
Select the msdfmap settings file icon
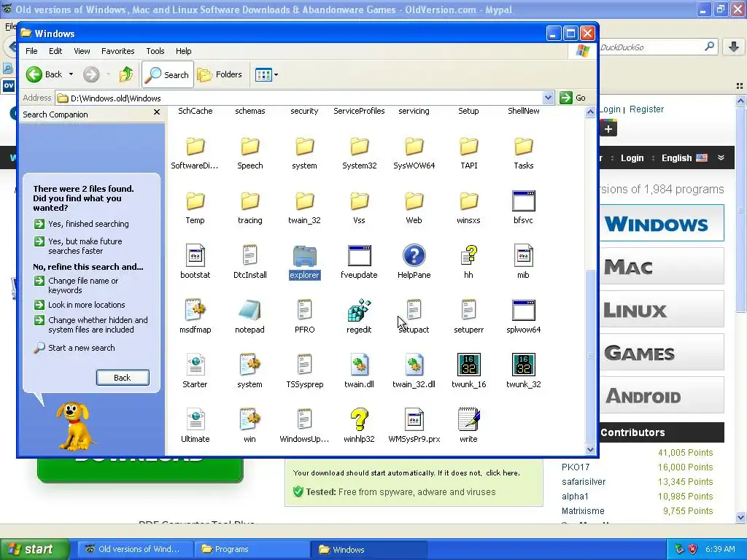click(196, 311)
